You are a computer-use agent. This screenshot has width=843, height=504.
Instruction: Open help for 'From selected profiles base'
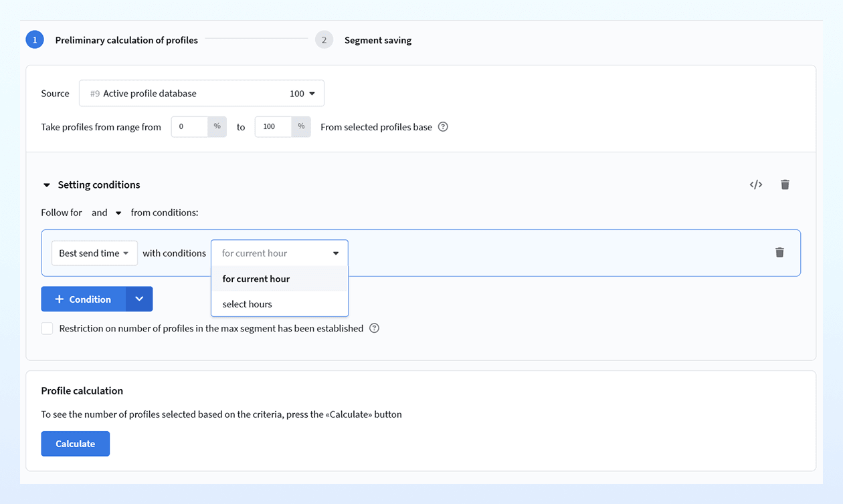[443, 127]
